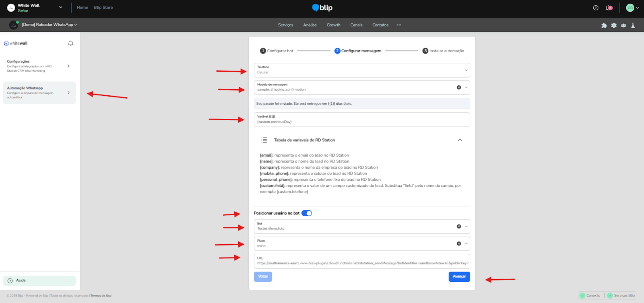Click the Avançar button

pos(459,276)
